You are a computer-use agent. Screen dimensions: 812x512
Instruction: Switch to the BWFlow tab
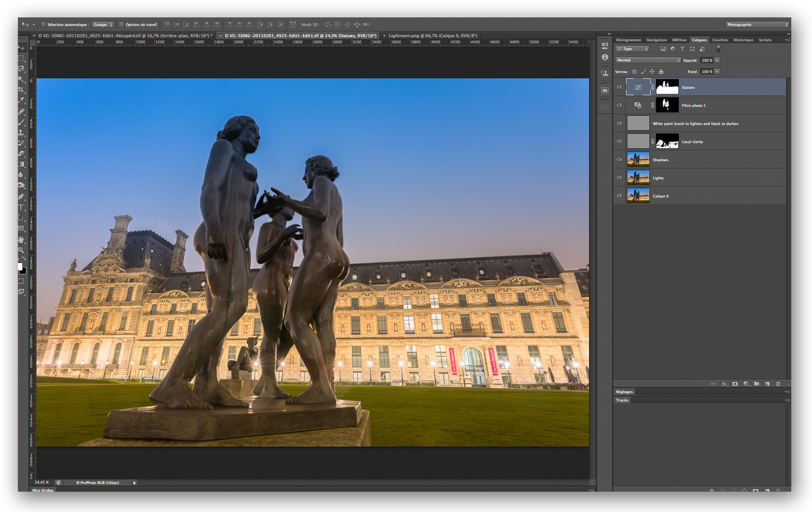679,40
